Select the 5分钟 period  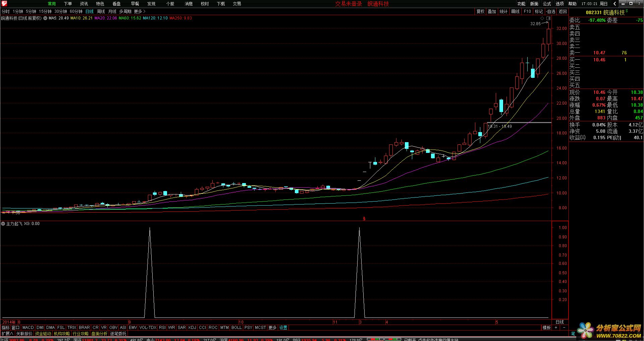(31, 11)
